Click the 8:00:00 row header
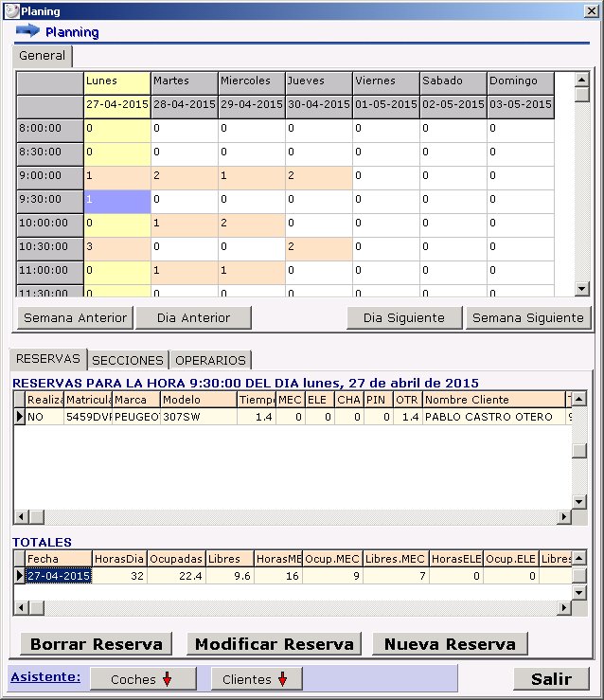The width and height of the screenshot is (604, 700). pos(50,131)
